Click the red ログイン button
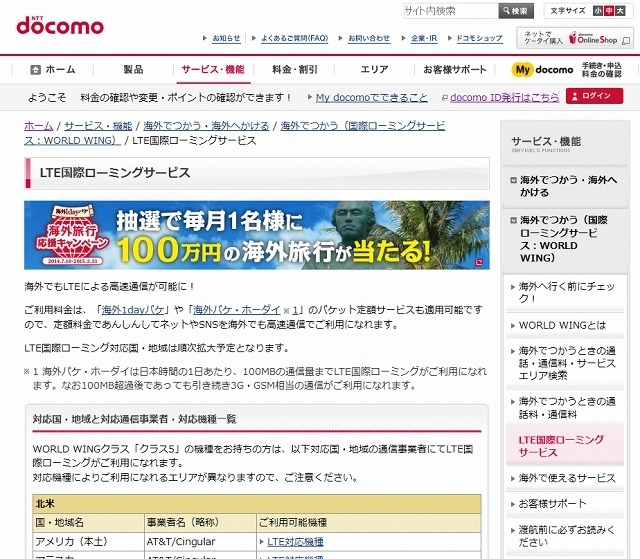The image size is (640, 559). [594, 96]
